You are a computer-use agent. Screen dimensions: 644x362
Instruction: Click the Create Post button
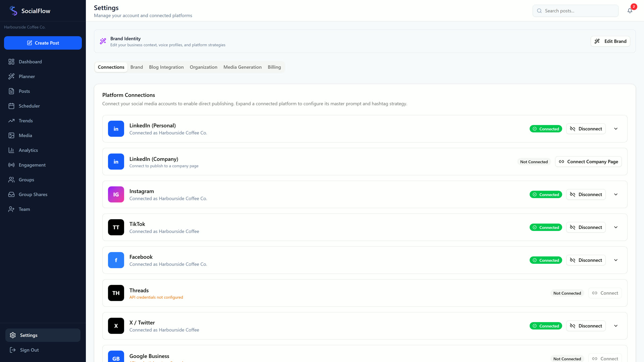[43, 43]
